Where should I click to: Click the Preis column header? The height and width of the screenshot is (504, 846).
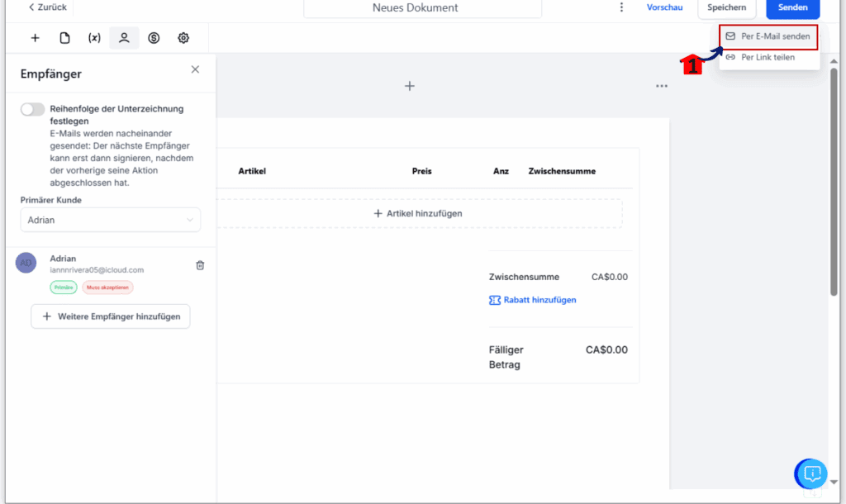coord(422,171)
